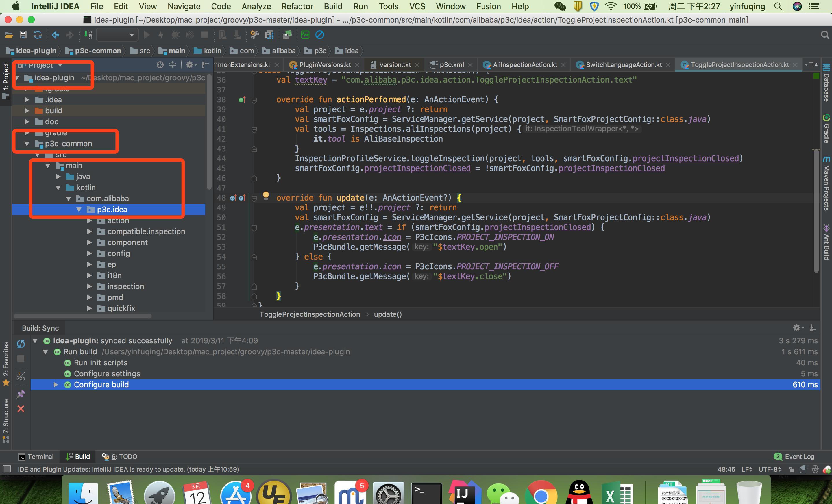Toggle tool window quick access button in status bar

7,469
